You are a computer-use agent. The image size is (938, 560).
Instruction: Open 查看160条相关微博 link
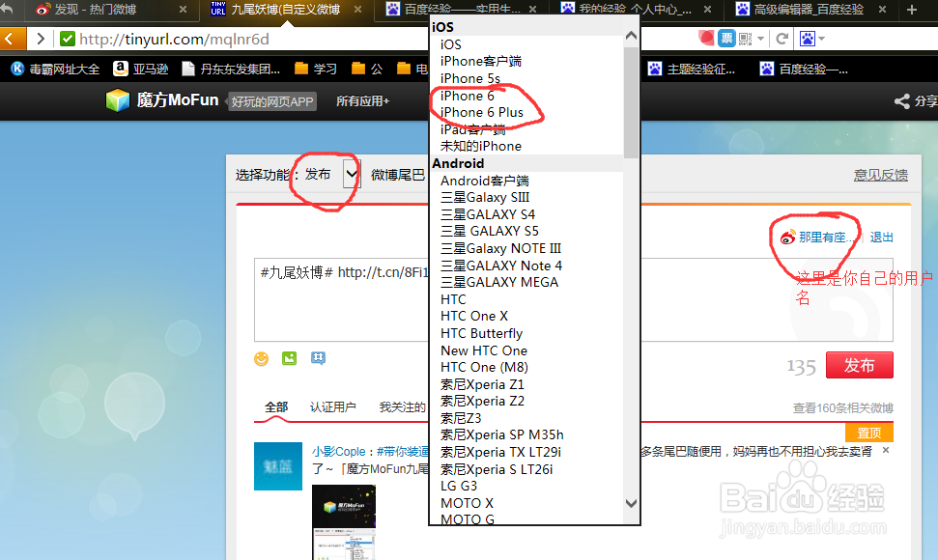tap(843, 408)
